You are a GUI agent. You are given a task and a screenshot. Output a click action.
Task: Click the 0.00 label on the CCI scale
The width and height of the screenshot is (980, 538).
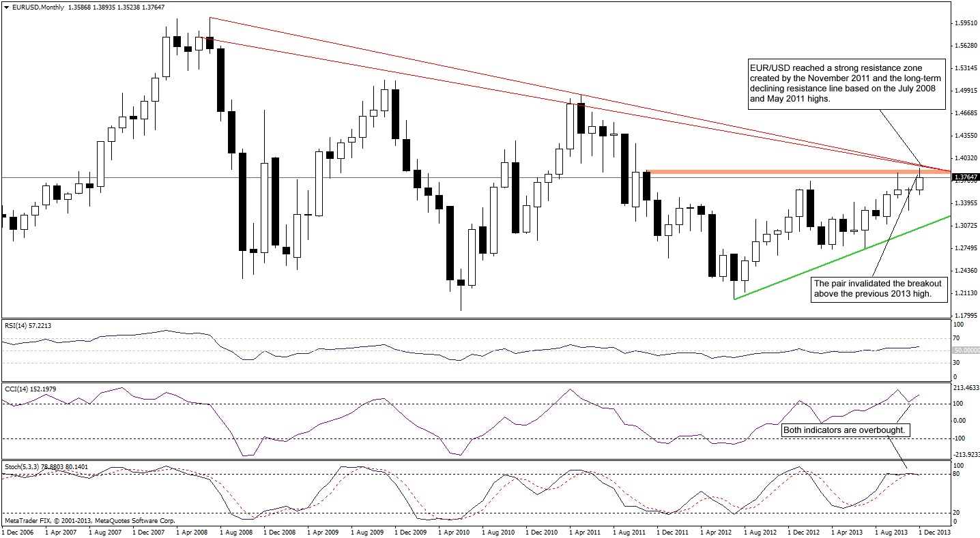[960, 421]
